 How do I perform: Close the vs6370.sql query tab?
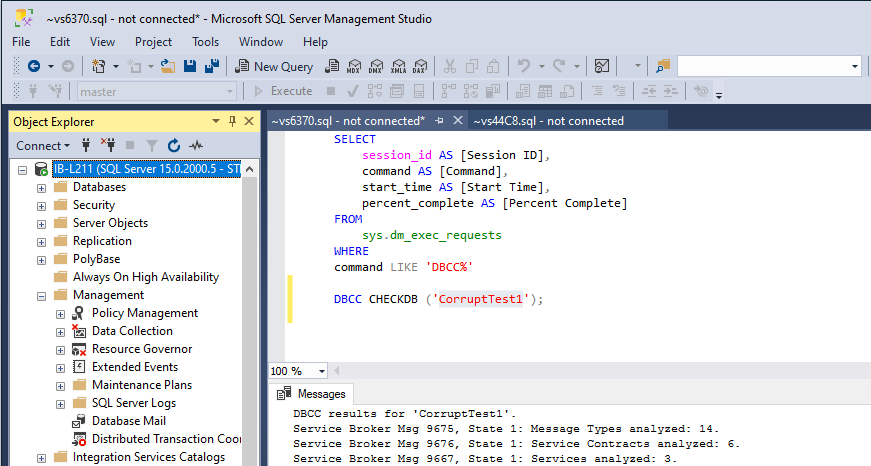(458, 121)
